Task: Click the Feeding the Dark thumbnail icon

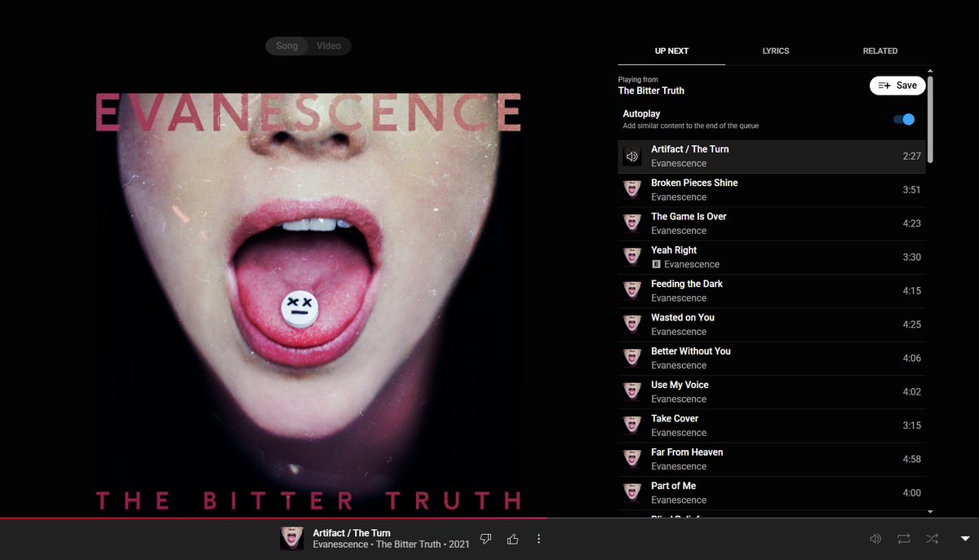Action: click(632, 290)
